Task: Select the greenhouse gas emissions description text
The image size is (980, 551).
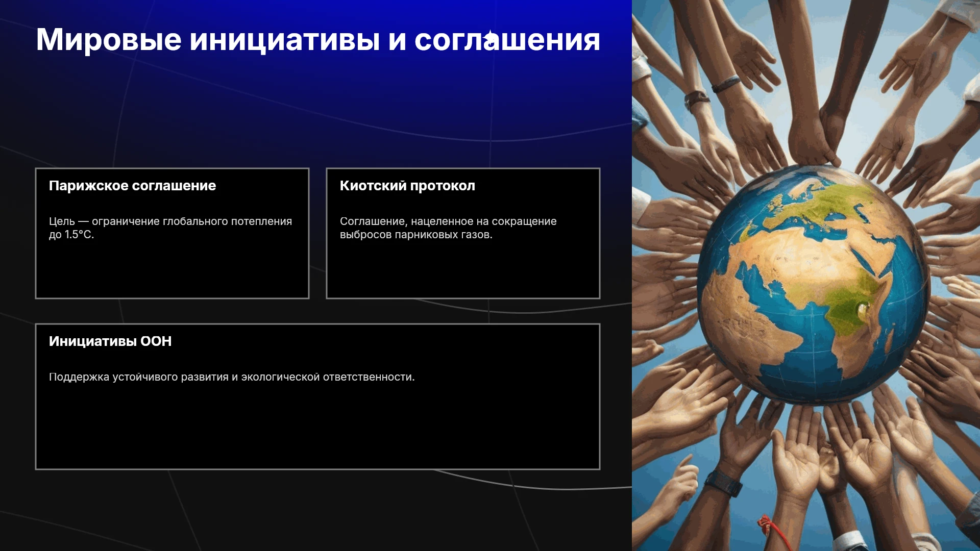Action: 448,228
